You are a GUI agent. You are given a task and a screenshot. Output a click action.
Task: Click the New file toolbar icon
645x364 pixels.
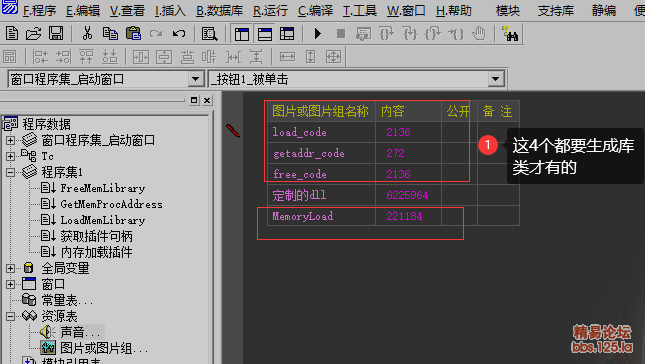12,33
